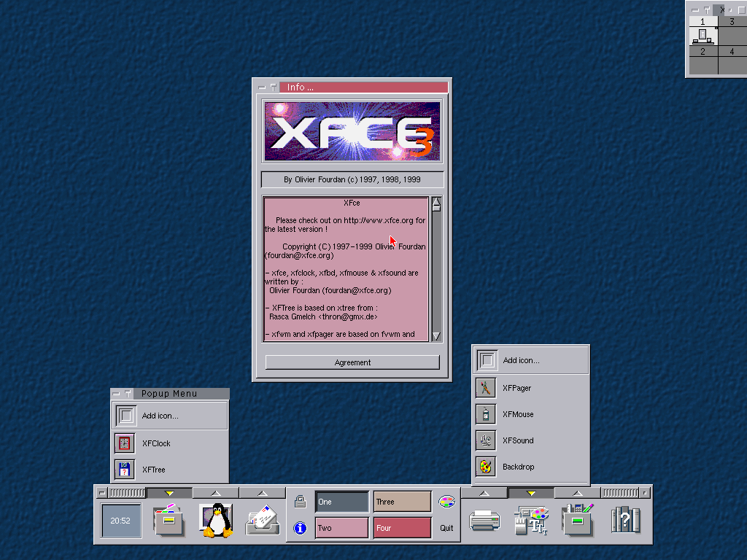This screenshot has width=747, height=560.
Task: Click the text 'By Olivier Fourdan (c) 1997, 1998, 1999'
Action: tap(352, 179)
